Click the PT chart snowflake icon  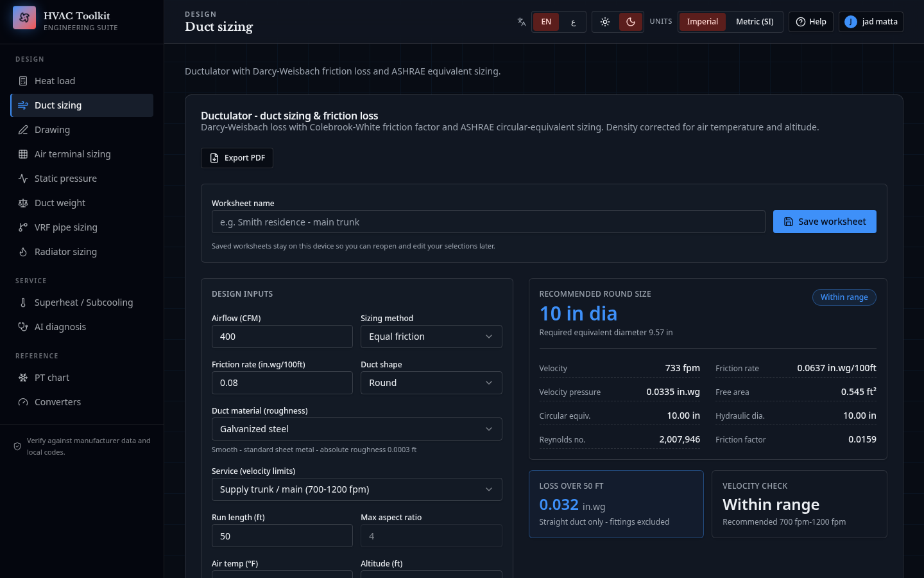click(23, 378)
